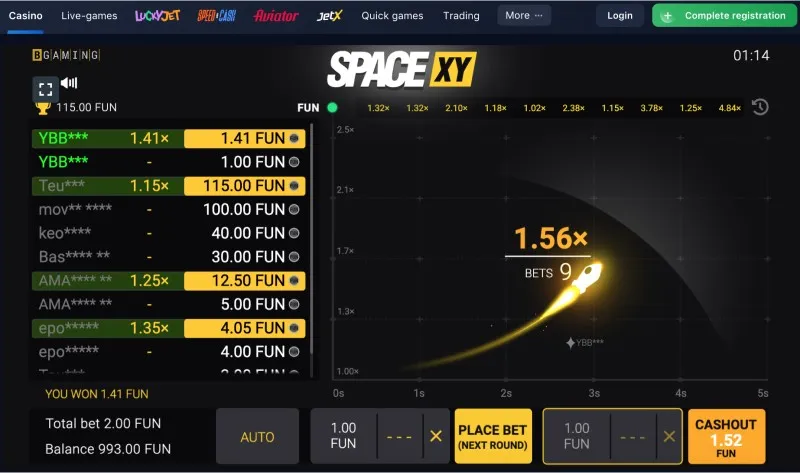The width and height of the screenshot is (800, 473).
Task: Click coin icon on epo***** 4.00 FUN row
Action: coord(294,352)
